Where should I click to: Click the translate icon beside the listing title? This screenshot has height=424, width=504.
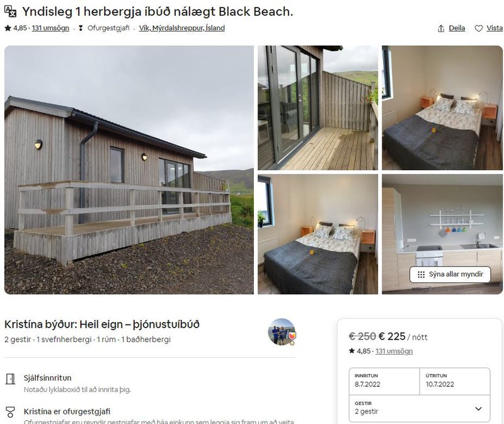(x=10, y=11)
